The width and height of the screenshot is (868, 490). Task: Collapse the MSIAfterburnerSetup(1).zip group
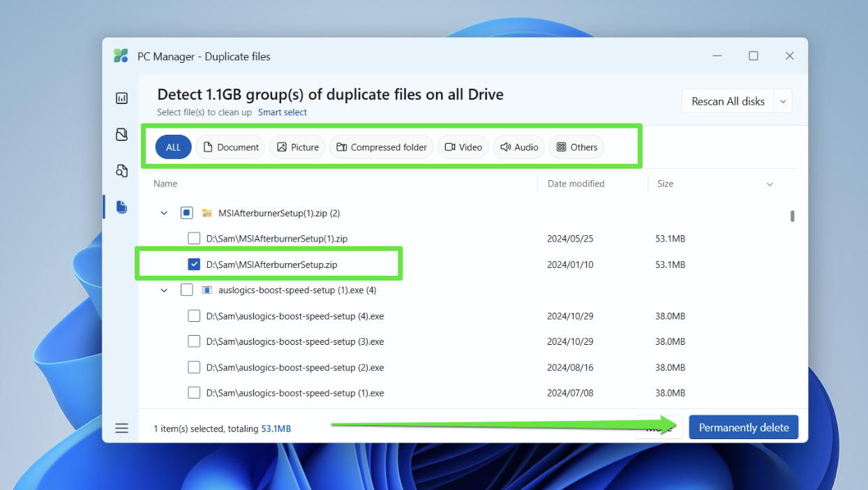pos(164,212)
